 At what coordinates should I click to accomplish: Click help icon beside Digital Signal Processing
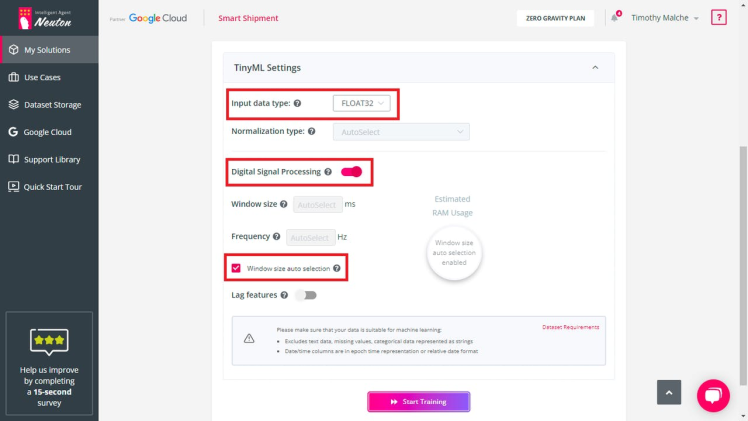[329, 172]
